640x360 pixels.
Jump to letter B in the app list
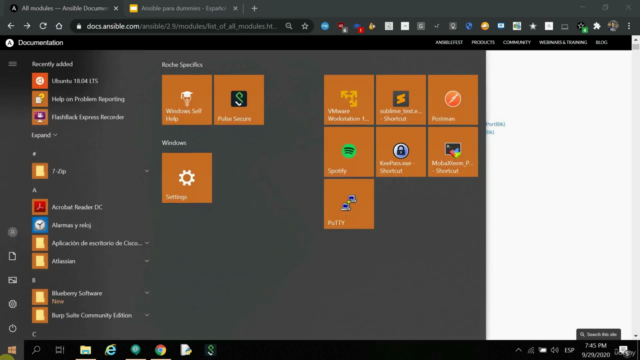click(34, 280)
